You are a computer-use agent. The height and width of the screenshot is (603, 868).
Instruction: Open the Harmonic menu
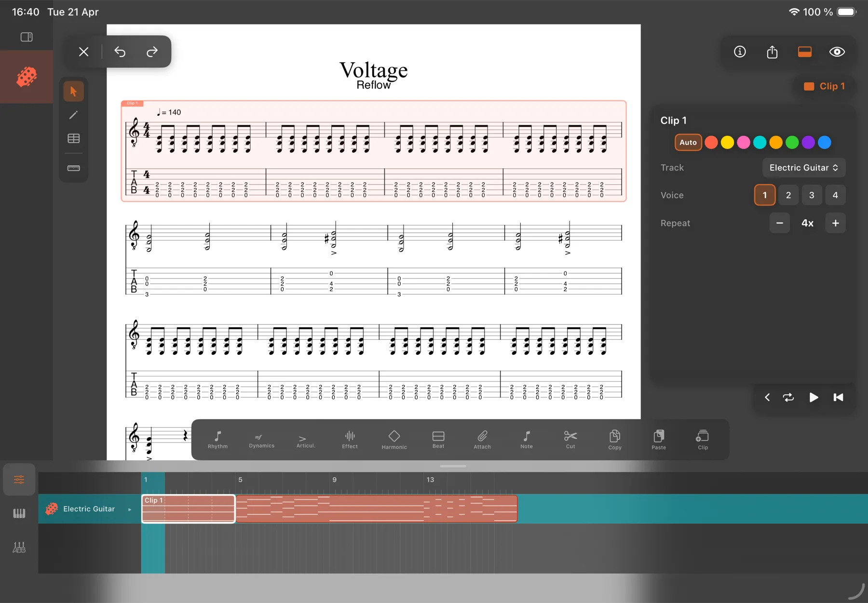(394, 440)
